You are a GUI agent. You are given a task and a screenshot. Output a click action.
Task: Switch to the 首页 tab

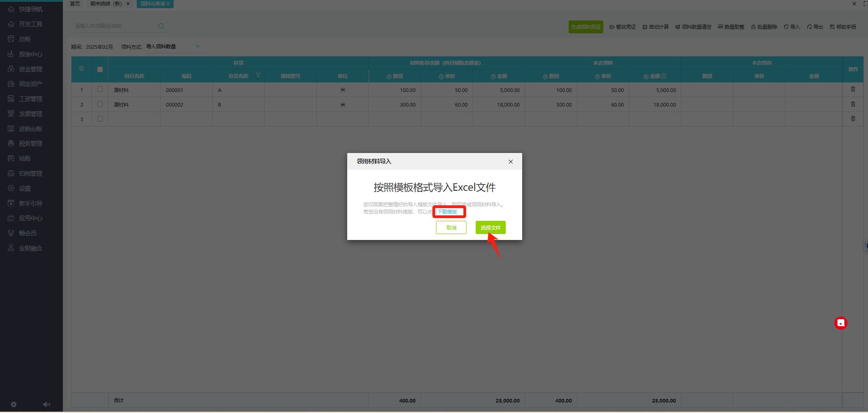(75, 4)
